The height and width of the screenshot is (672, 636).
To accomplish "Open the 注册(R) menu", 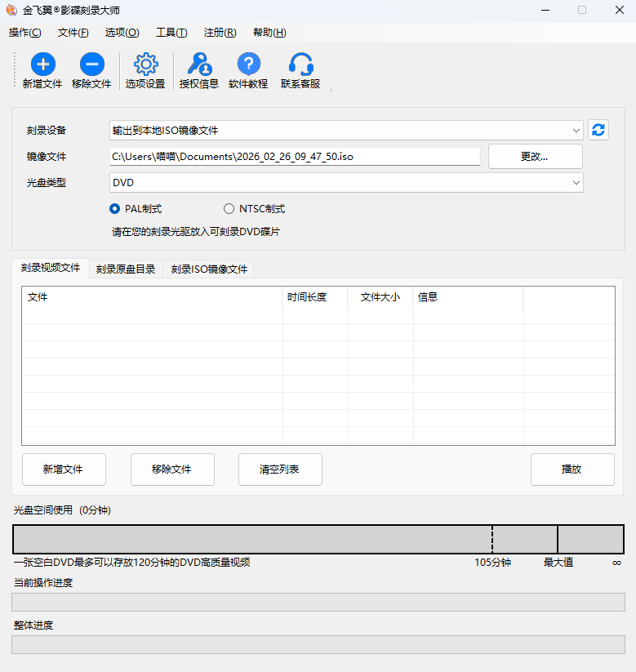I will click(220, 33).
